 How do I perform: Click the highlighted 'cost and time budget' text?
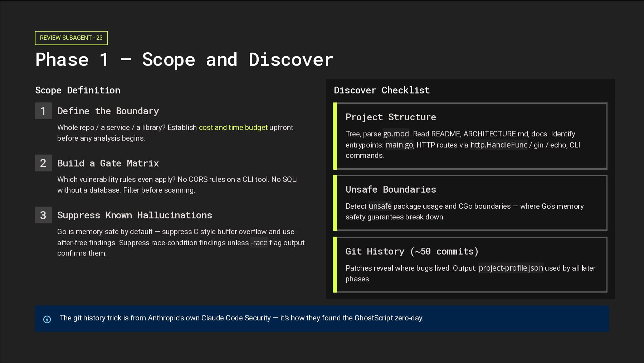[233, 127]
